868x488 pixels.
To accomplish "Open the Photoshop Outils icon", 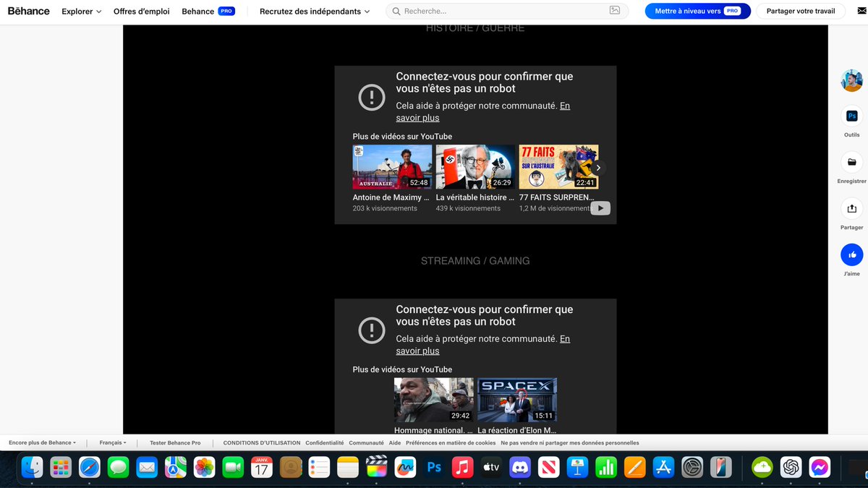I will pos(851,116).
